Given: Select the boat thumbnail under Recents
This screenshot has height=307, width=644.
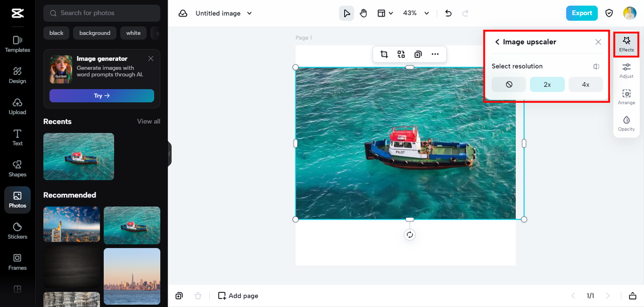Looking at the screenshot, I should click(x=78, y=157).
